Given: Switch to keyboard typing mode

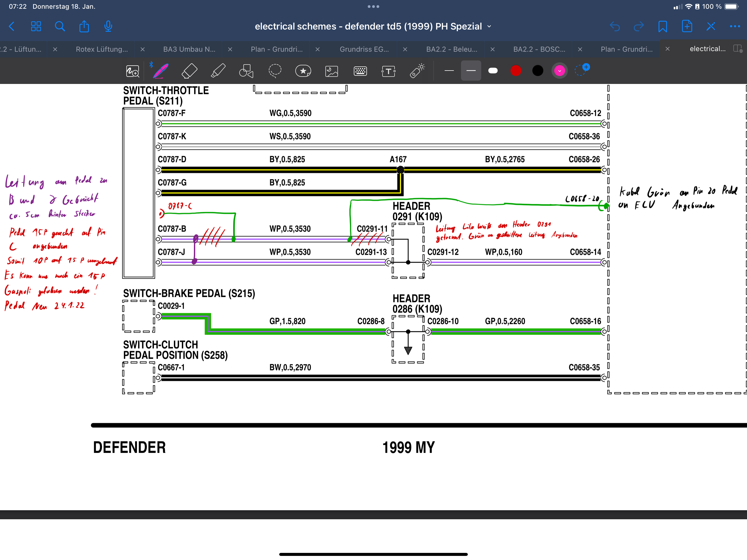Looking at the screenshot, I should pos(360,71).
